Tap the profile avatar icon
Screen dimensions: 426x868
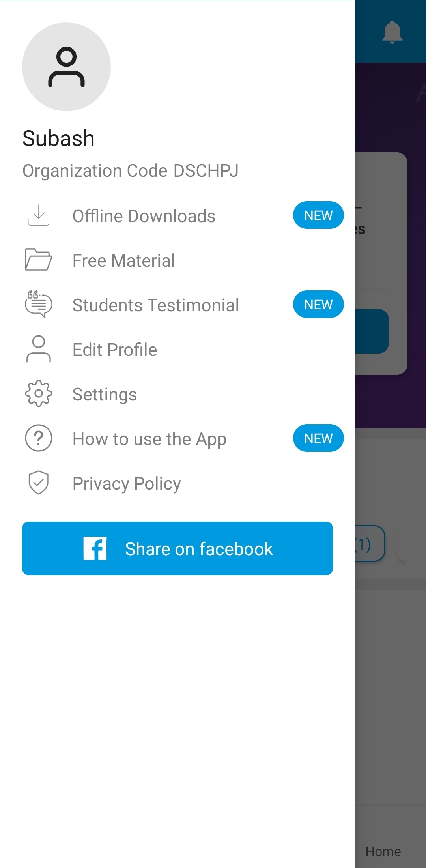tap(66, 67)
